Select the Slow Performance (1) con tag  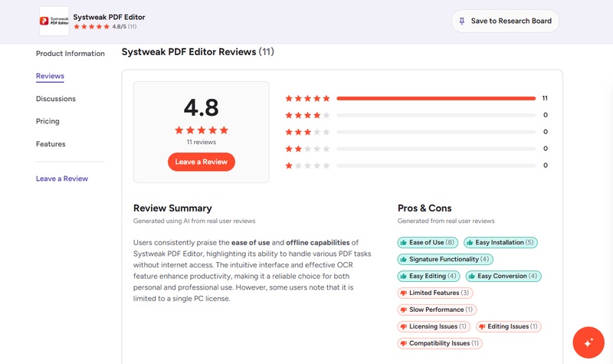(x=437, y=310)
